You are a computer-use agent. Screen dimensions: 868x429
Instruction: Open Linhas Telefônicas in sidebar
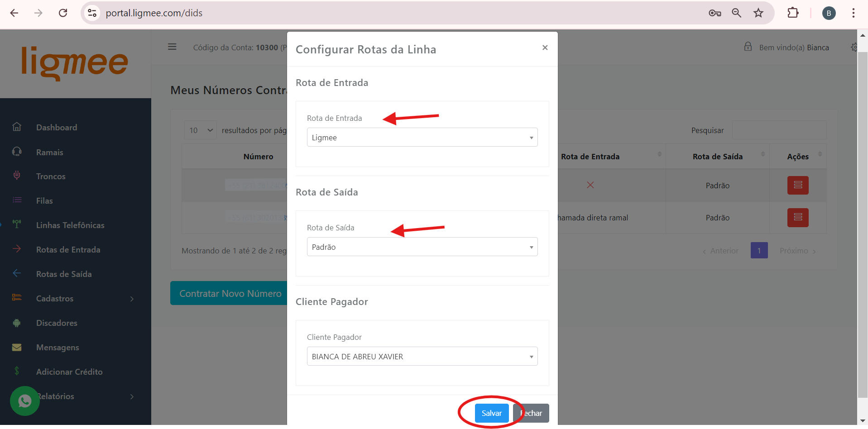(70, 225)
